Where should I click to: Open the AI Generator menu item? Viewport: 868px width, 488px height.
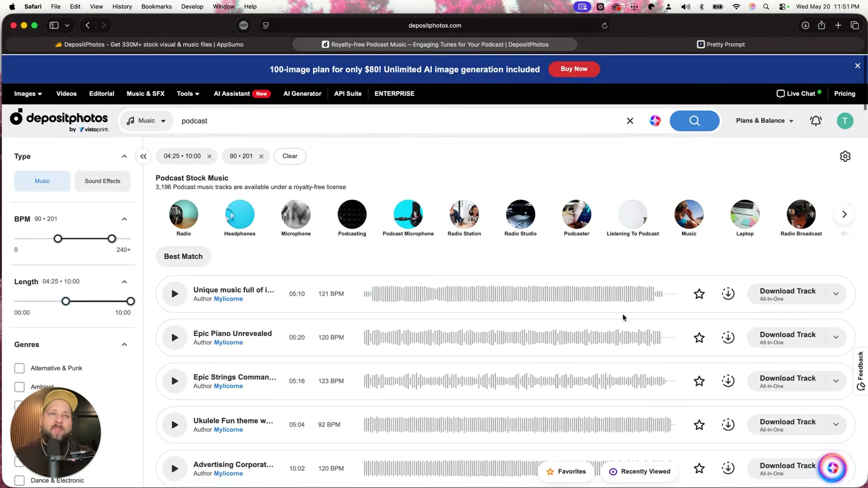pyautogui.click(x=302, y=94)
